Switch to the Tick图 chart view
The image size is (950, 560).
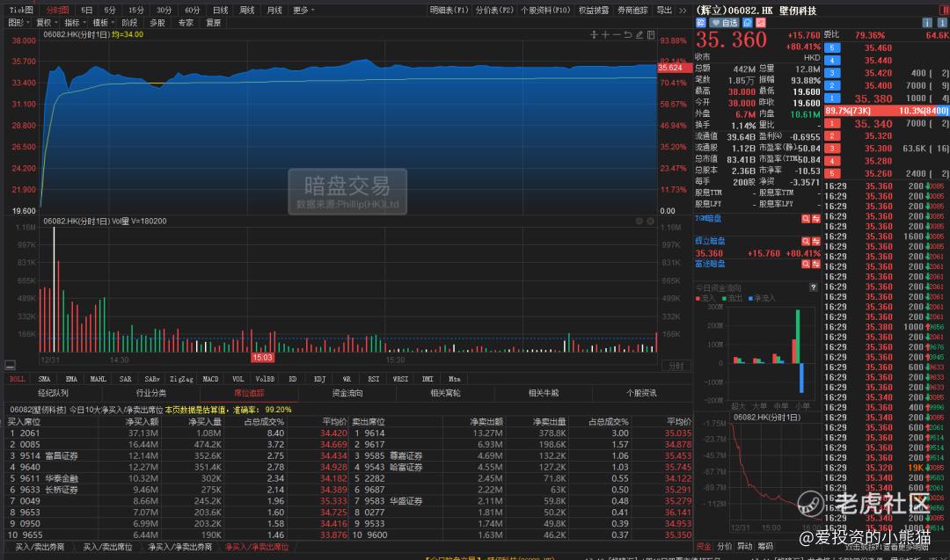[21, 11]
